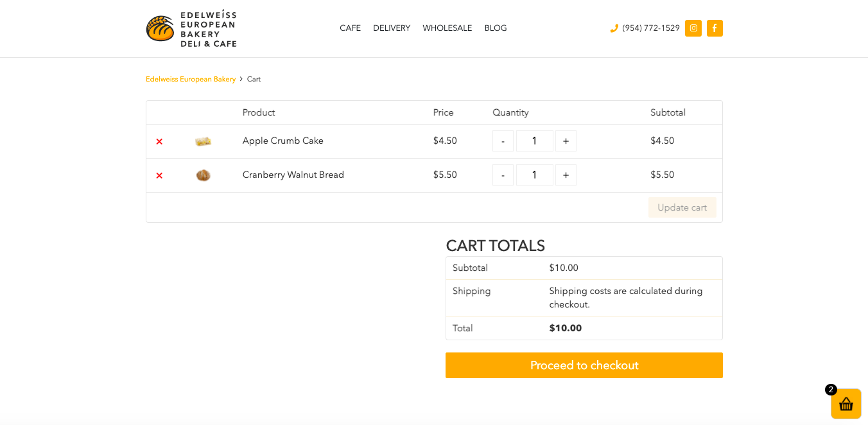868x425 pixels.
Task: Open Cranberry Walnut Bread product thumbnail
Action: pos(203,175)
